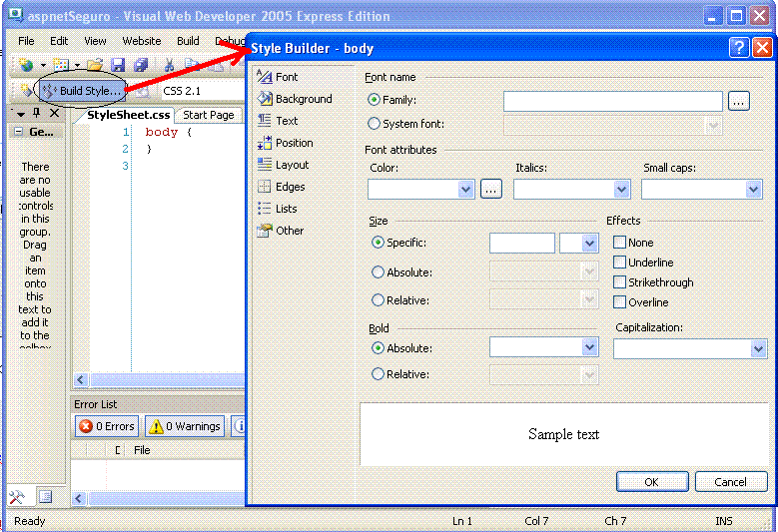Open the Specific size unit dropdown

click(589, 243)
